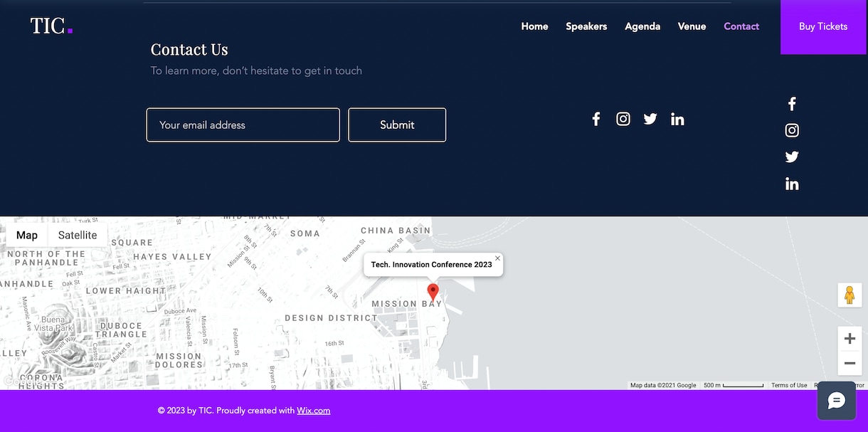Click Instagram icon in vertical social bar
The image size is (868, 432).
coord(792,130)
